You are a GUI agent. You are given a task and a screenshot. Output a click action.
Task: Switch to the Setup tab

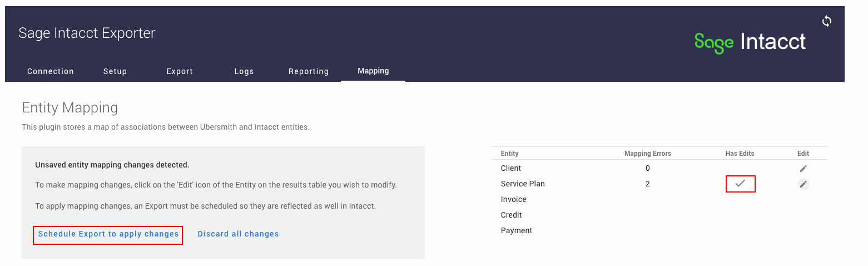[115, 71]
